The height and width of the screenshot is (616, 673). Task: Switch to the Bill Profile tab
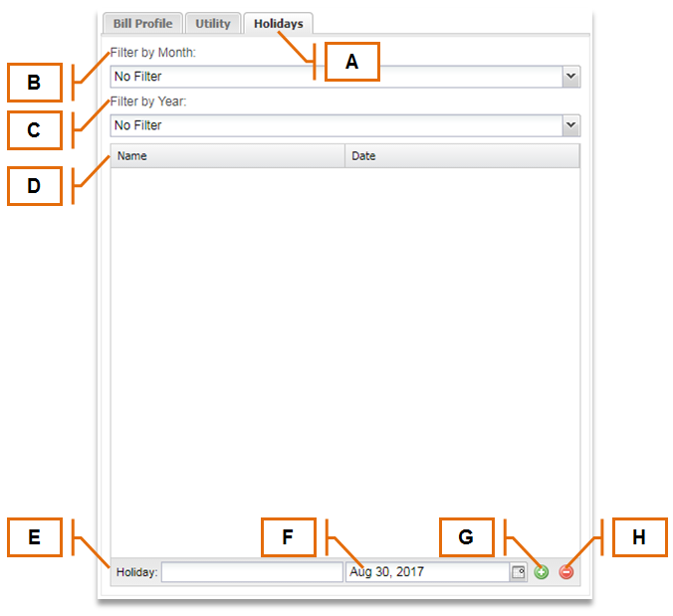pos(143,24)
